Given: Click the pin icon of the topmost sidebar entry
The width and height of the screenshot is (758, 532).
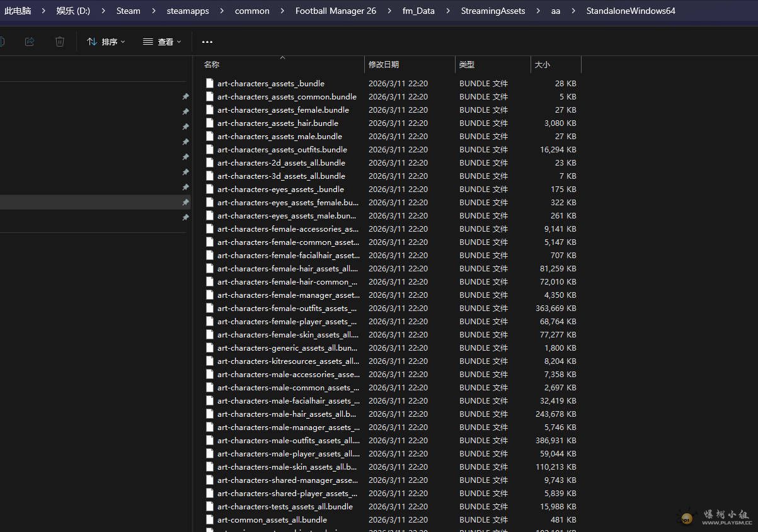Looking at the screenshot, I should [186, 96].
